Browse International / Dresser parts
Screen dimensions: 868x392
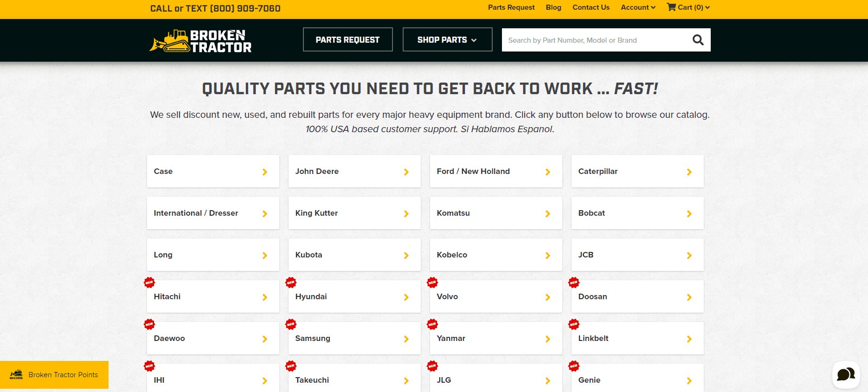tap(213, 213)
